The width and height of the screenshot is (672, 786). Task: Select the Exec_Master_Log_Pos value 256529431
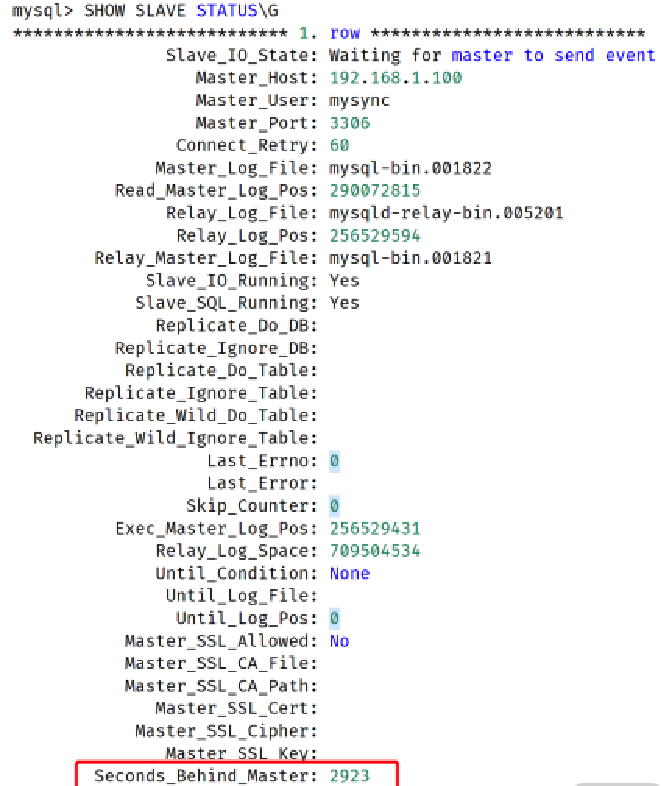(375, 529)
